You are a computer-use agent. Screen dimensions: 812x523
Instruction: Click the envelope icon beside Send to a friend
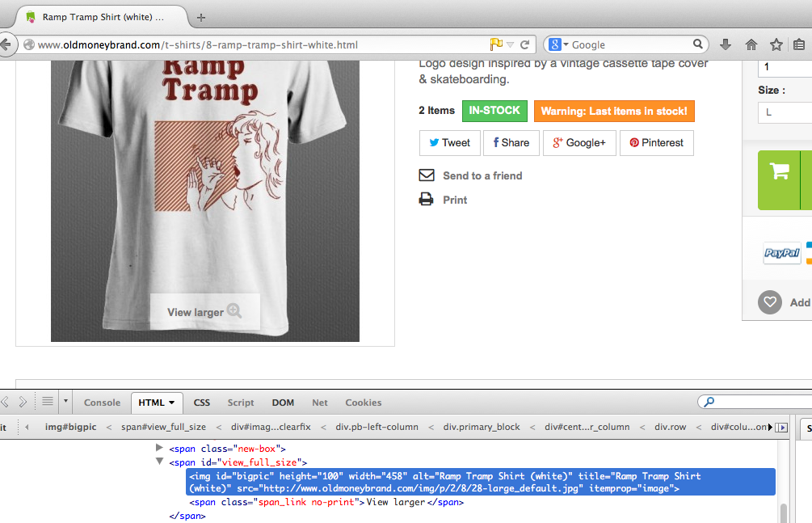(427, 175)
